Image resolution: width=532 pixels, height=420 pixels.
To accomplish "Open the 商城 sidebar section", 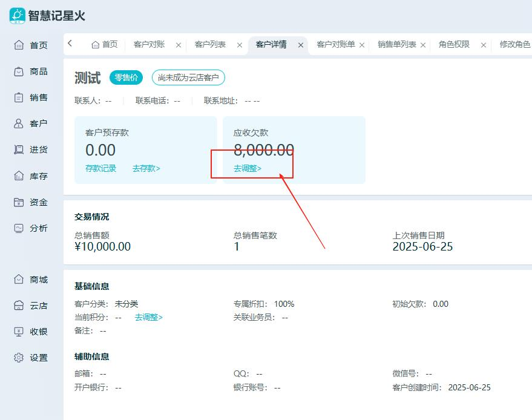I will pyautogui.click(x=30, y=280).
